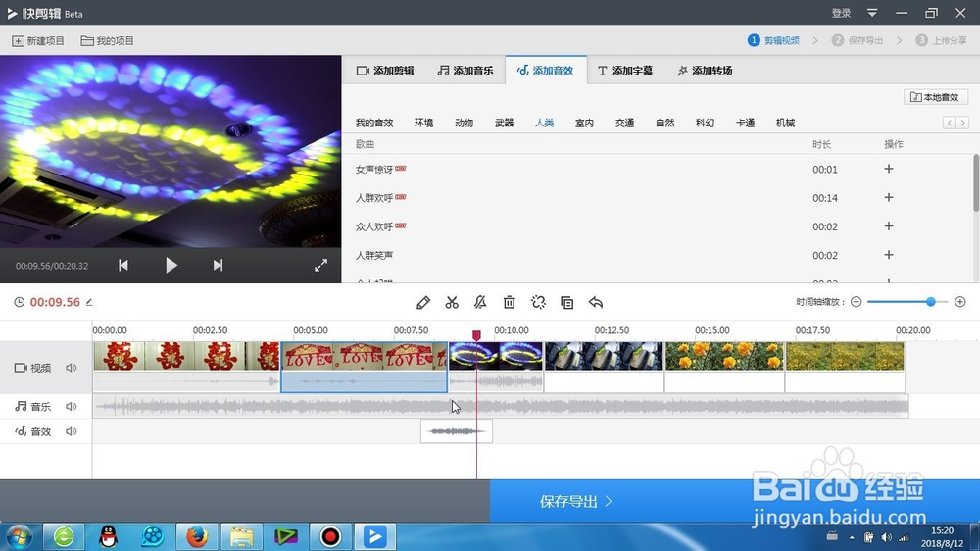This screenshot has width=980, height=551.
Task: Click 登录 to sign in
Action: pos(841,13)
